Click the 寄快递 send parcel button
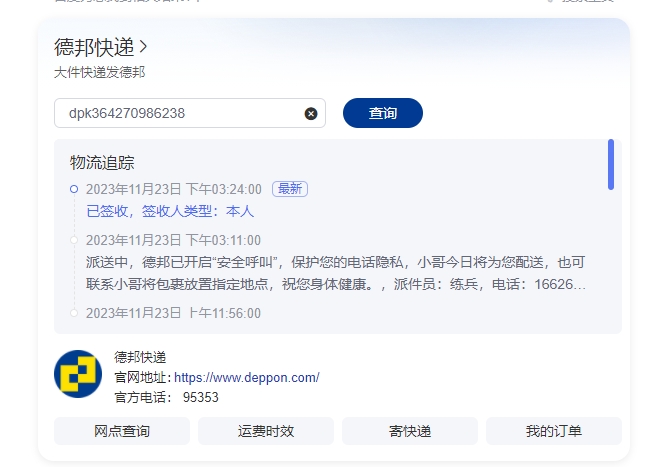This screenshot has width=651, height=467. coord(410,431)
